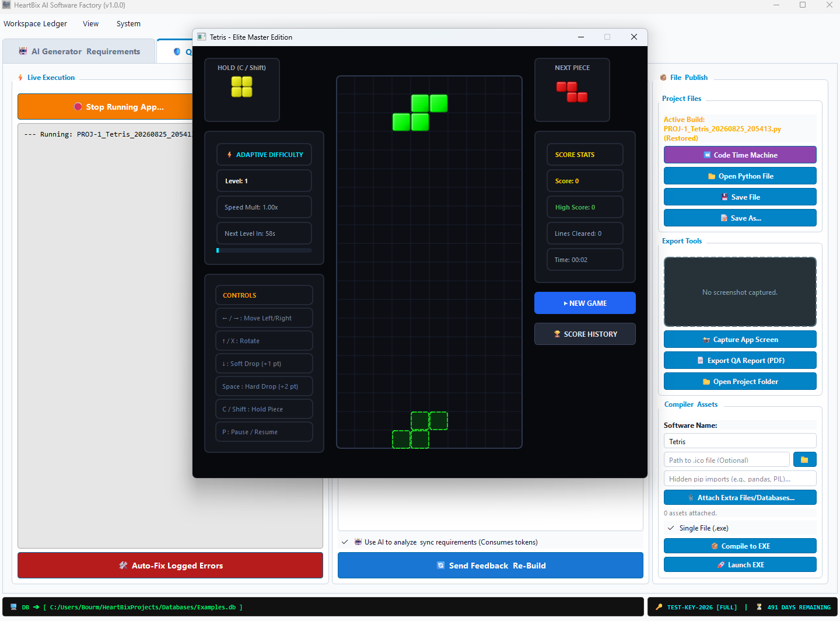Click the HeartBix app title icon
The image size is (840, 621).
tap(6, 5)
